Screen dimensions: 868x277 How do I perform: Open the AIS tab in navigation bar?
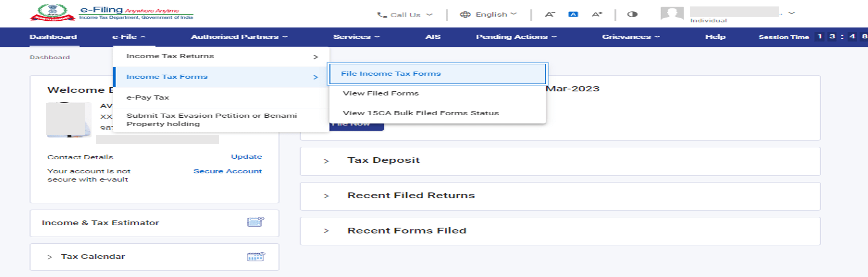click(433, 37)
